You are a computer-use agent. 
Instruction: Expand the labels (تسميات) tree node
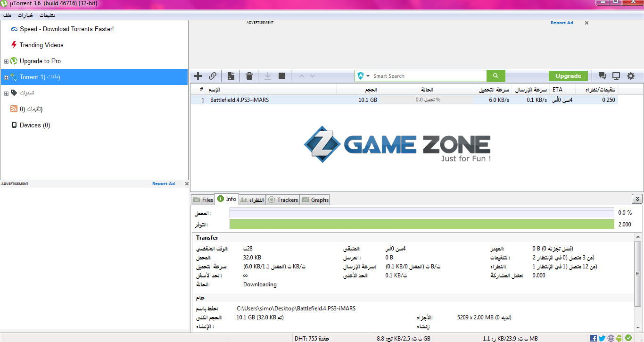[x=6, y=93]
